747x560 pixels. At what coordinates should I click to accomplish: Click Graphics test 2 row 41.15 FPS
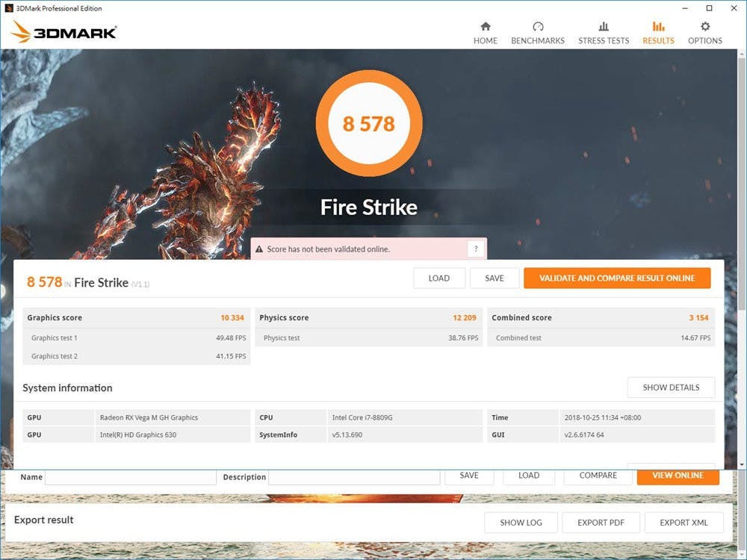point(137,355)
